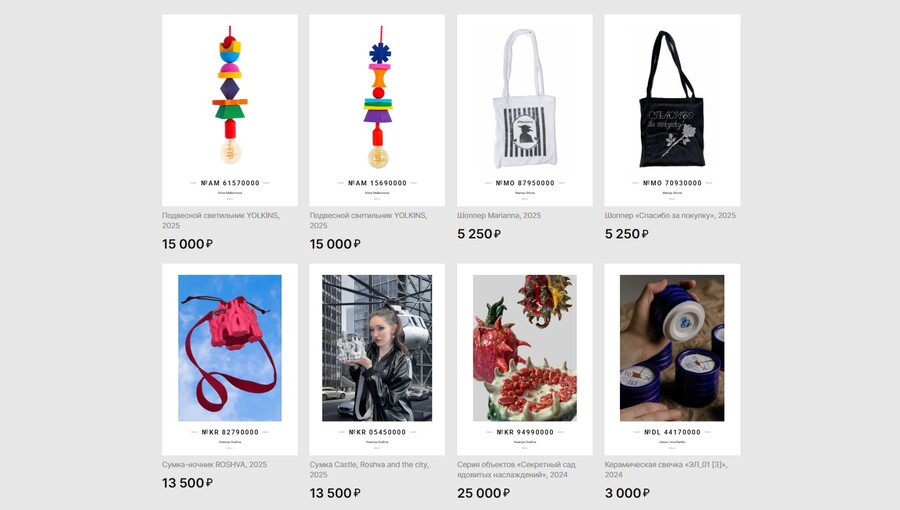Screen dimensions: 900x510
Task: Click the №KR 82790000 catalog number label
Action: (230, 432)
